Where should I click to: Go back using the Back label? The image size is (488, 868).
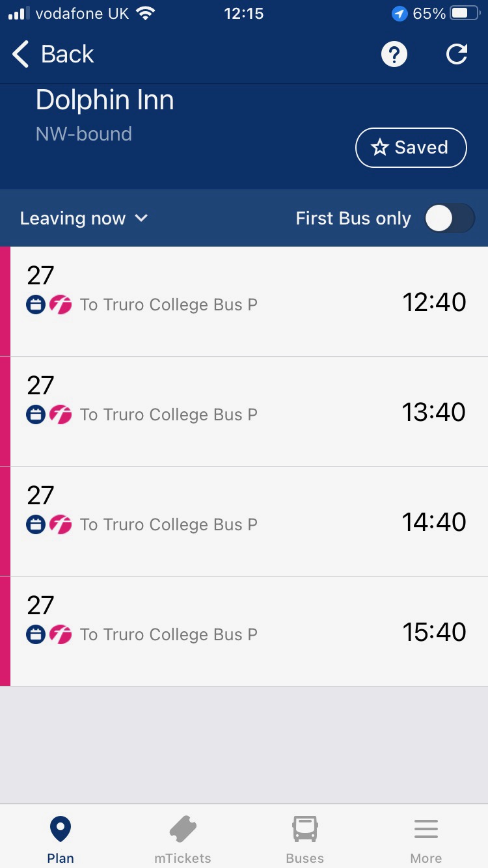point(67,55)
